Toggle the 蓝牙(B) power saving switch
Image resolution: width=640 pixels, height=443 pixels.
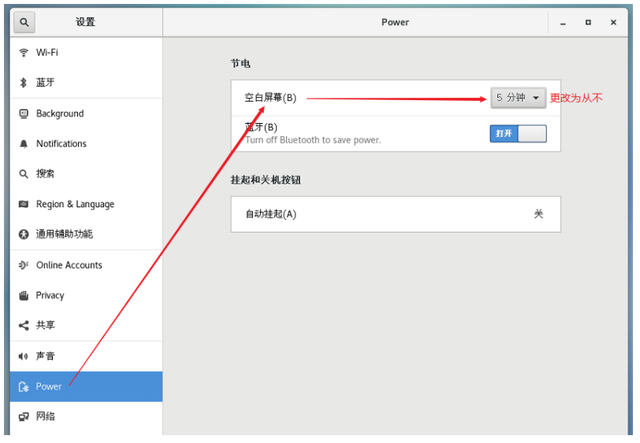pyautogui.click(x=518, y=134)
